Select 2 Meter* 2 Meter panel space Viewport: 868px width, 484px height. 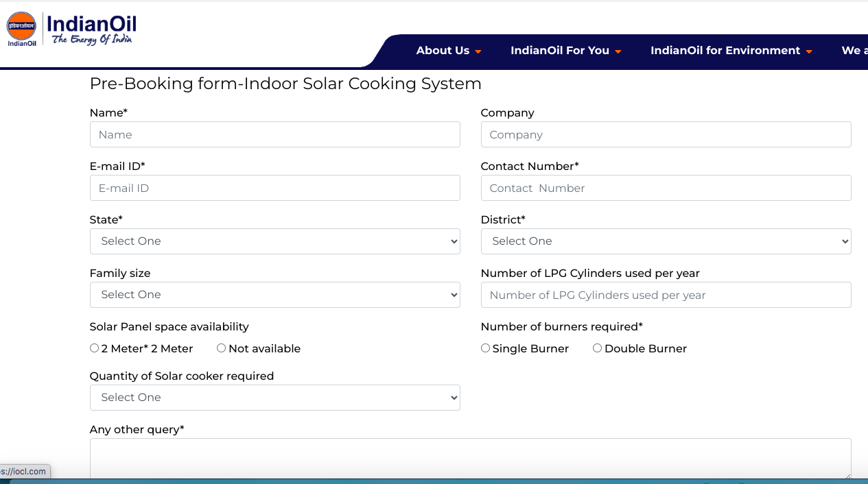94,348
